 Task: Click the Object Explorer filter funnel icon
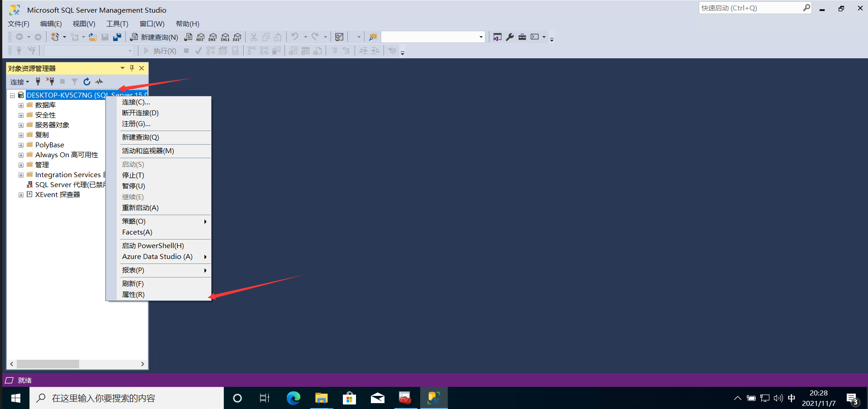[x=75, y=81]
